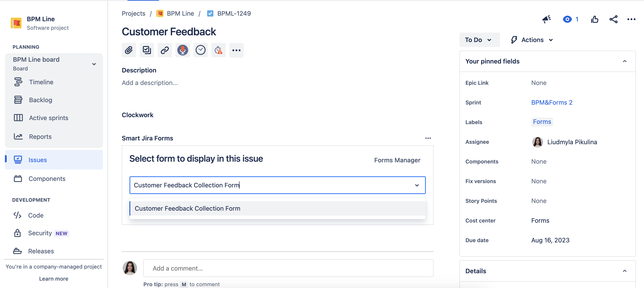
Task: Click the give feedback megaphone icon
Action: [547, 19]
